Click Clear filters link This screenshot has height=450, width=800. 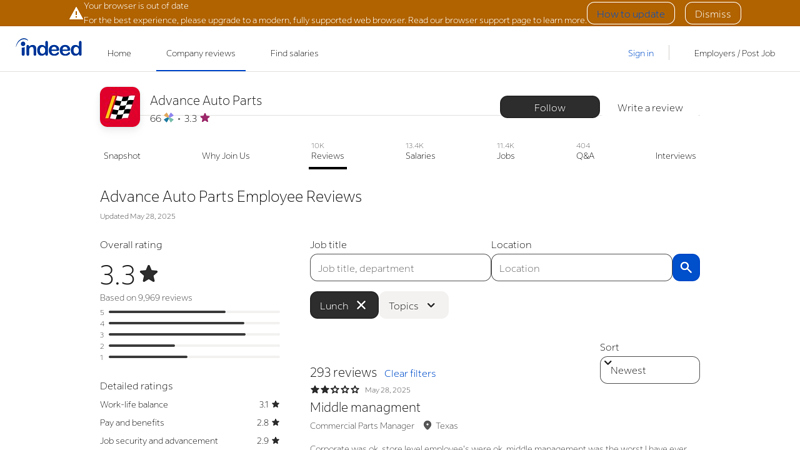pyautogui.click(x=410, y=373)
